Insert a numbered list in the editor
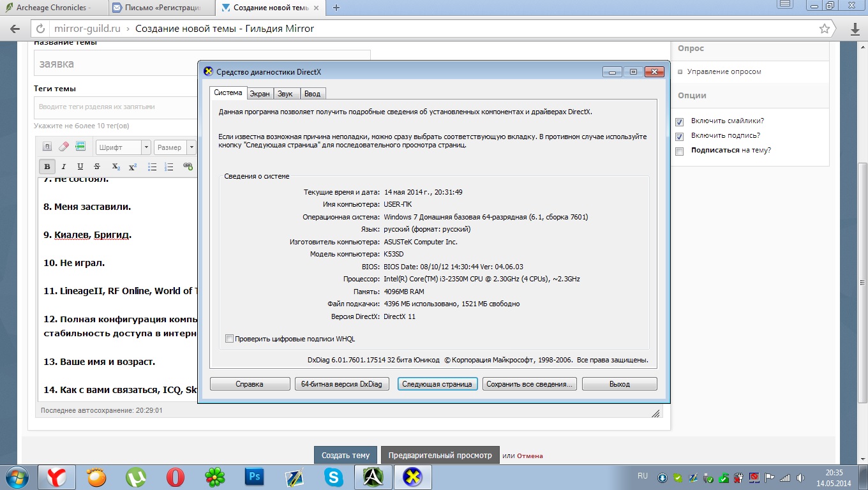The width and height of the screenshot is (868, 490). pos(169,167)
